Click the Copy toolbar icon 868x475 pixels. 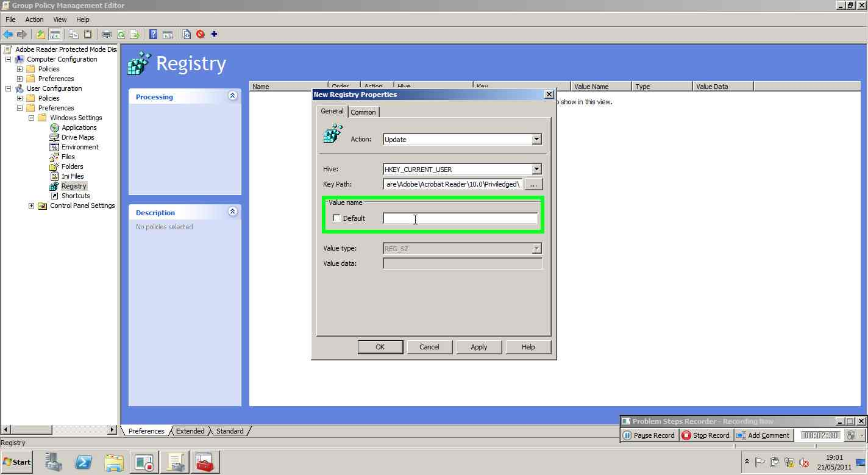[x=73, y=34]
